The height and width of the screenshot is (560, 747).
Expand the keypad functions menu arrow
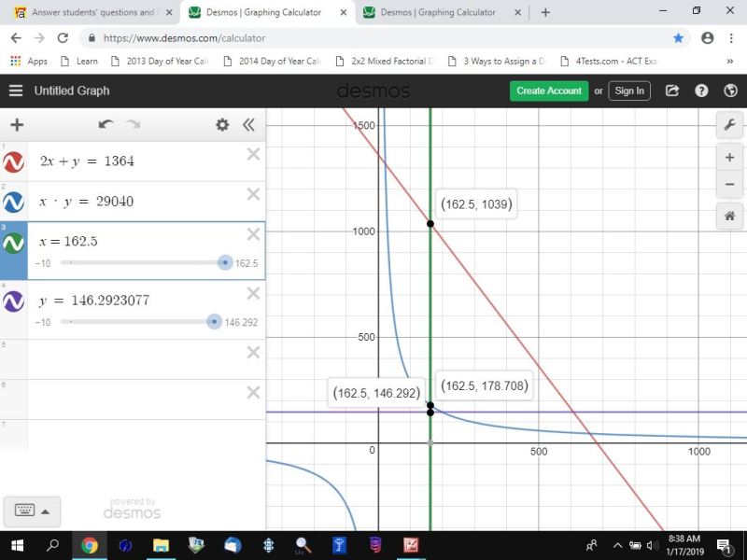(x=45, y=511)
